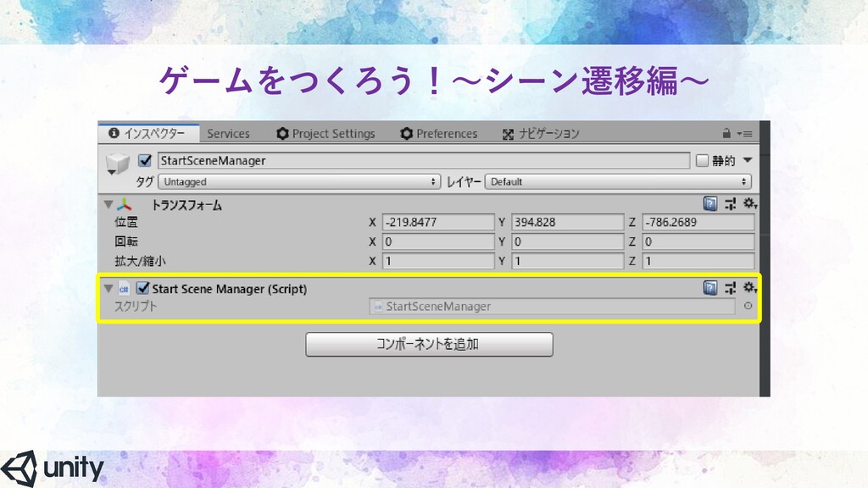Open the static flags dropdown arrow
The image size is (868, 488).
(748, 160)
